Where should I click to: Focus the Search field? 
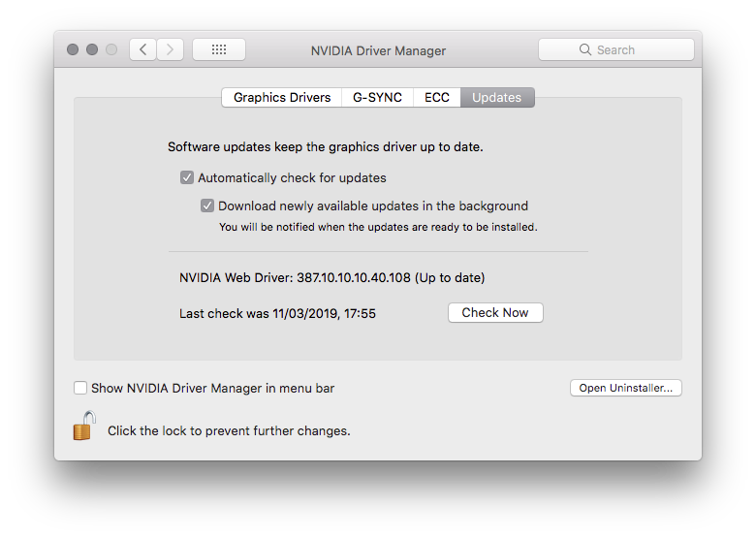pyautogui.click(x=616, y=49)
